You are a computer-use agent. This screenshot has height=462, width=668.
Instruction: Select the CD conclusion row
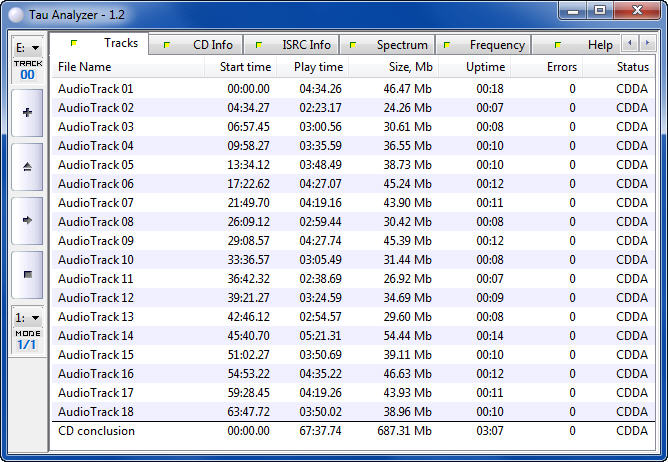pyautogui.click(x=96, y=431)
